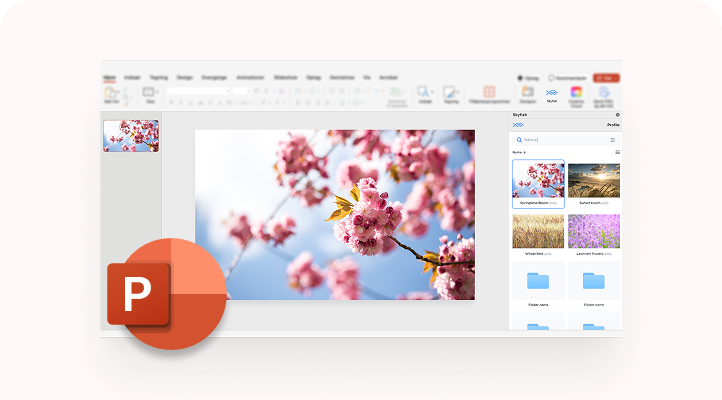Click the table grid icon in ribbon

[489, 92]
